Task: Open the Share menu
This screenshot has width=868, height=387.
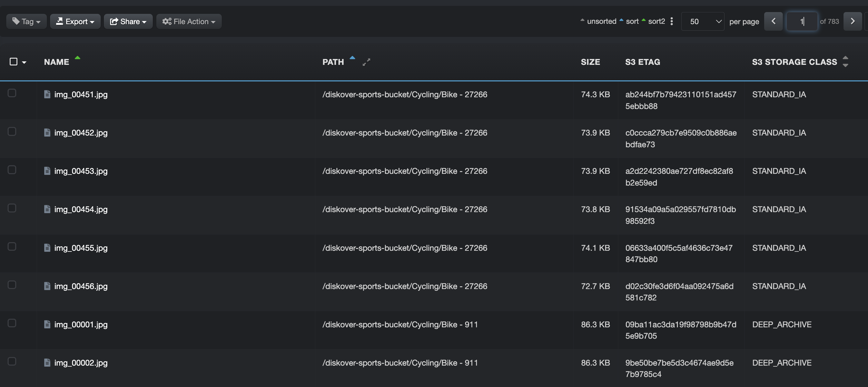Action: (128, 21)
